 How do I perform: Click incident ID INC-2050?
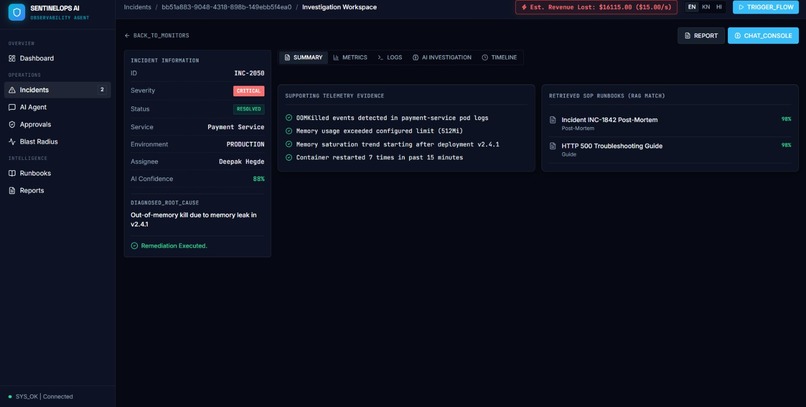click(249, 73)
